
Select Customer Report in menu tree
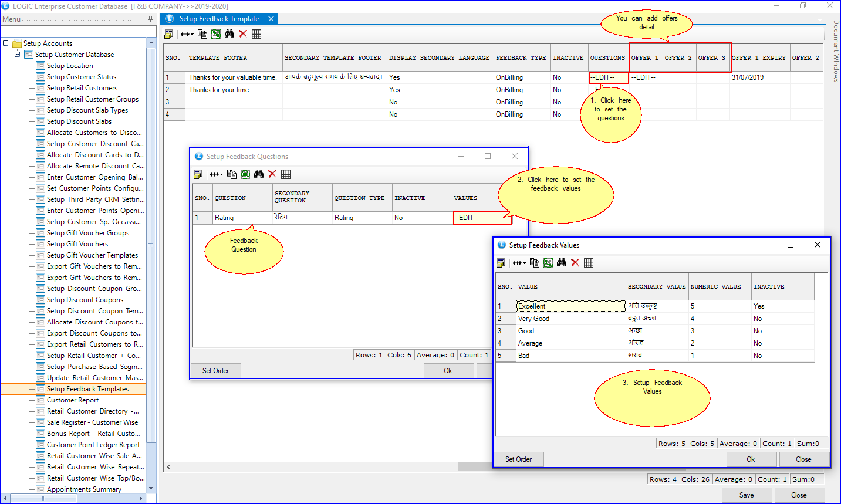click(73, 400)
